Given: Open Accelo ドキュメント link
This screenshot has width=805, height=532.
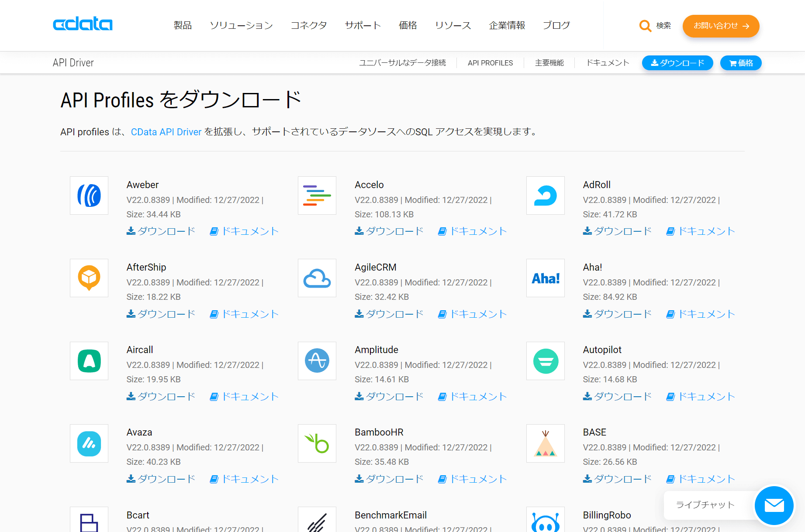Looking at the screenshot, I should coord(473,231).
